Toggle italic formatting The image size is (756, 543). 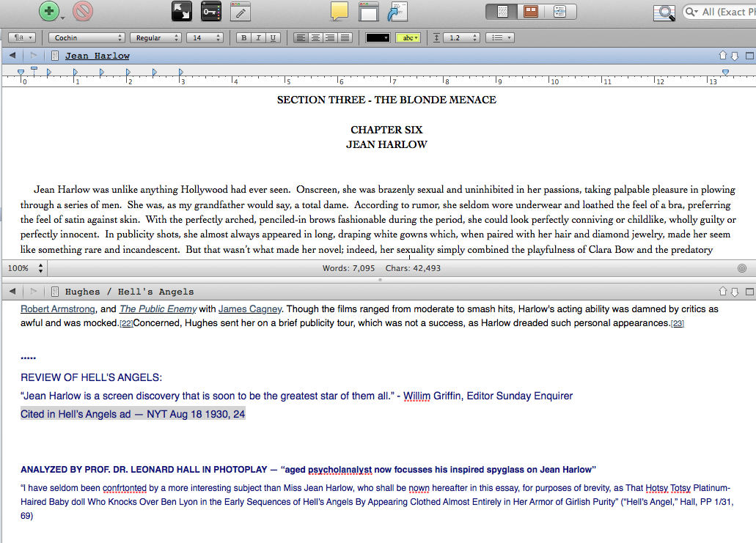(x=258, y=37)
